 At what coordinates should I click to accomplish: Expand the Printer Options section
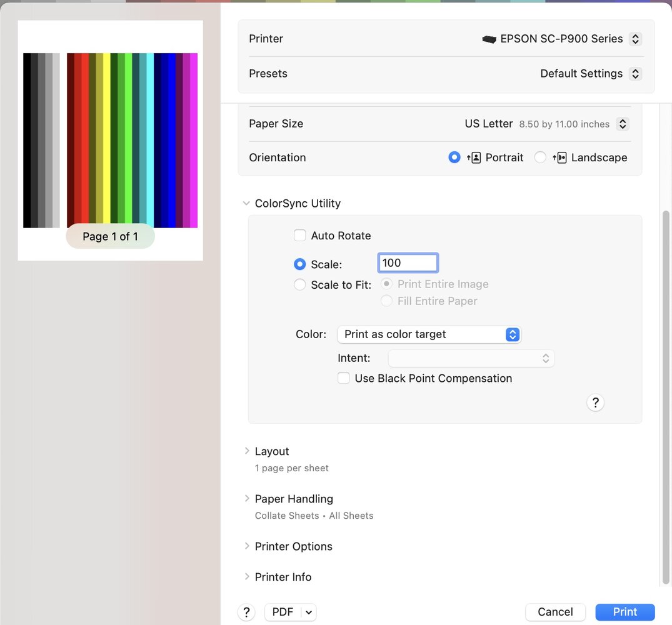[x=247, y=546]
